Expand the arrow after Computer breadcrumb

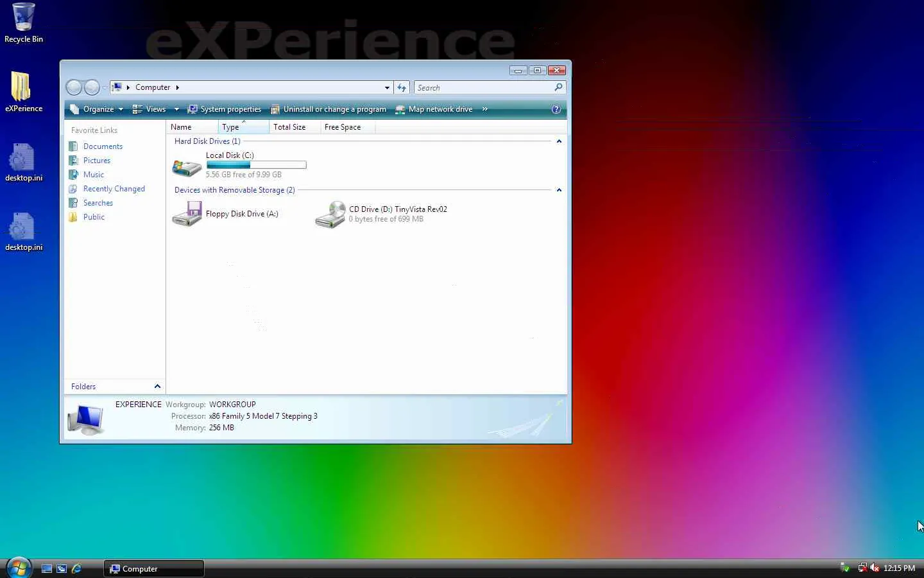pos(178,87)
